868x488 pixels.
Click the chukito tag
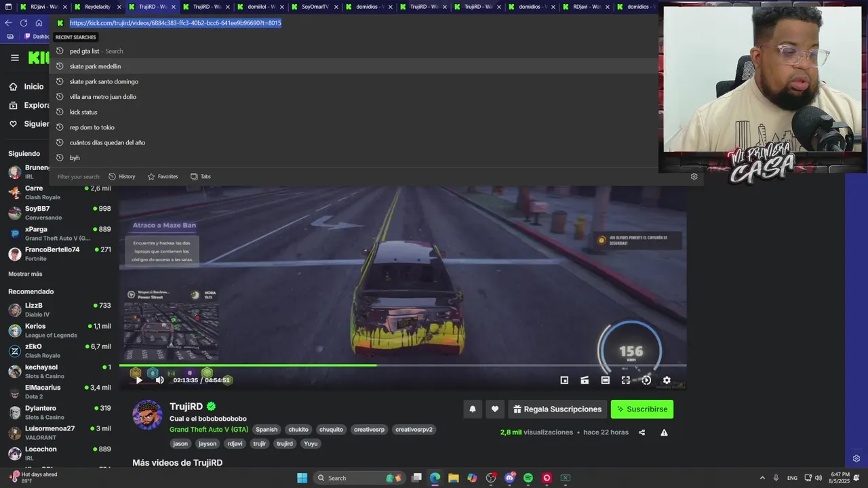(x=298, y=430)
